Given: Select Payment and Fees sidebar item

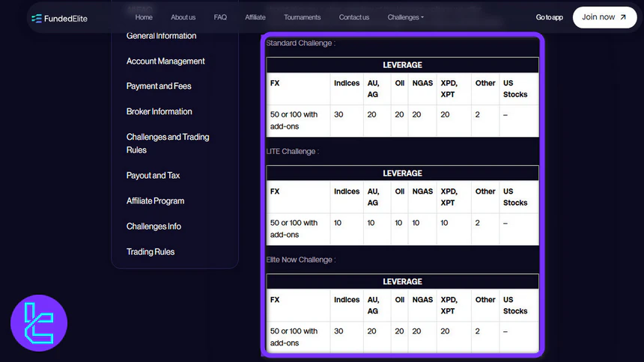Looking at the screenshot, I should (x=159, y=86).
